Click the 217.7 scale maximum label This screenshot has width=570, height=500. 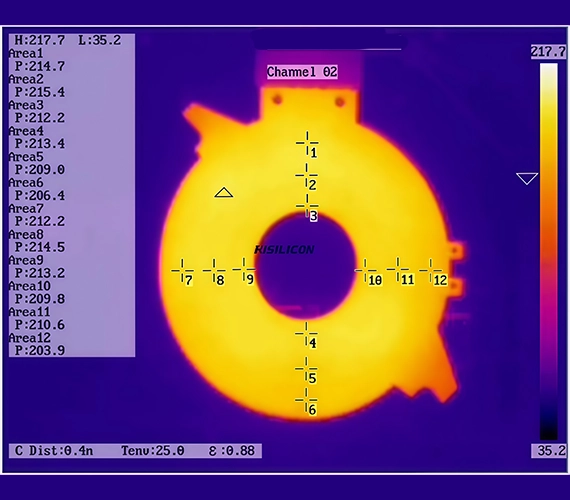pos(548,52)
